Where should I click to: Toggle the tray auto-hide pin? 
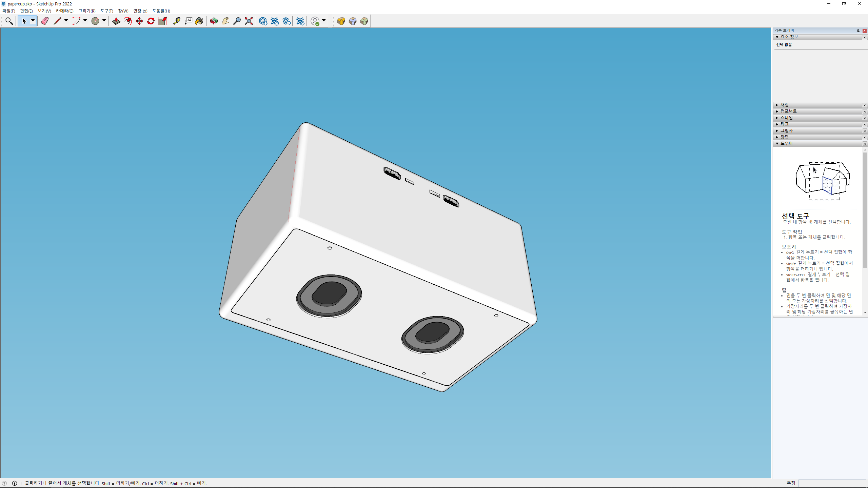(x=858, y=30)
